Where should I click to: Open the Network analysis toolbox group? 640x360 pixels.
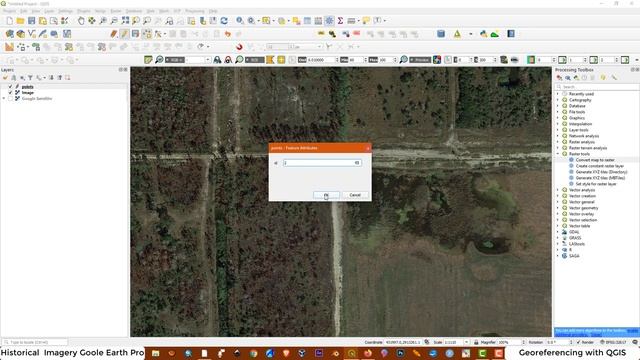(x=584, y=136)
